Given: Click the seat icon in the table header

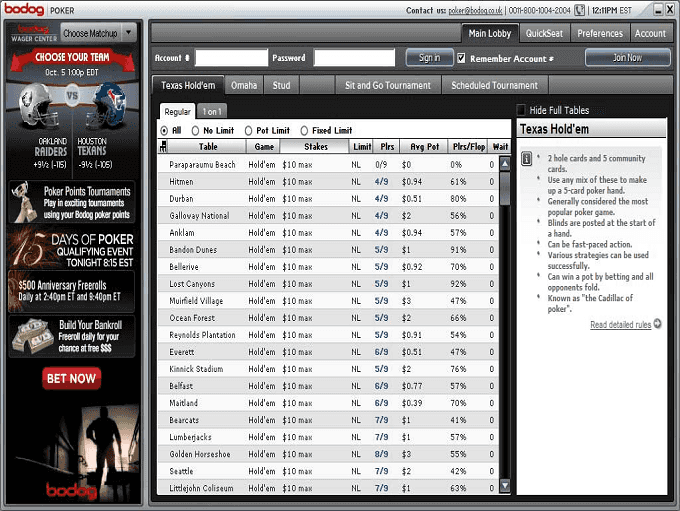Looking at the screenshot, I should [x=163, y=147].
